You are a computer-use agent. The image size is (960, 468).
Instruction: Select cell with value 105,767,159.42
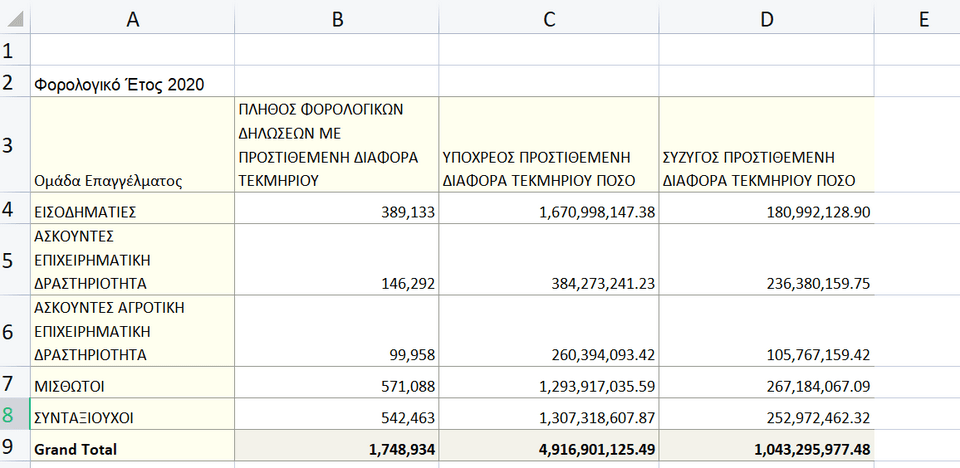(x=767, y=331)
